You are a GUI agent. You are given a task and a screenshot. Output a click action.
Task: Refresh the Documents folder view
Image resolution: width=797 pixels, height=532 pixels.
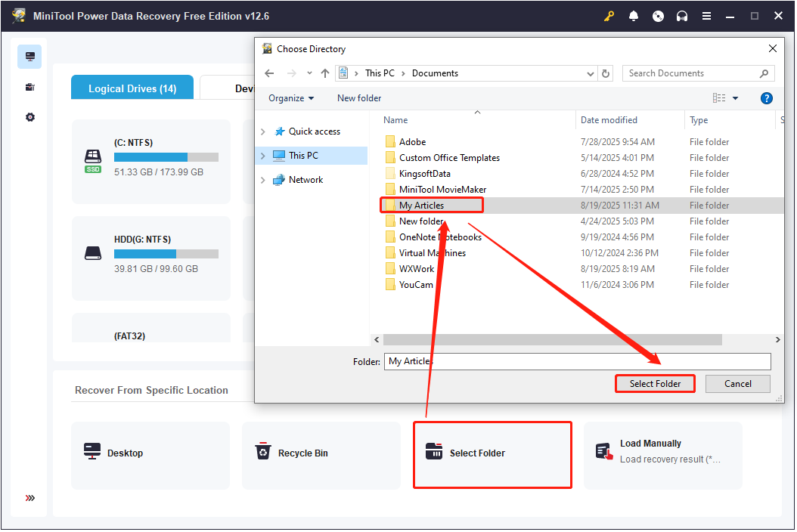tap(606, 73)
